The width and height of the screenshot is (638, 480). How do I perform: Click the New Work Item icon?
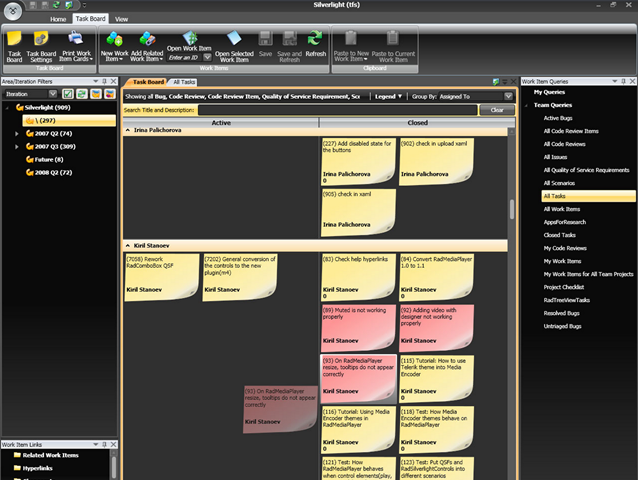[x=114, y=39]
